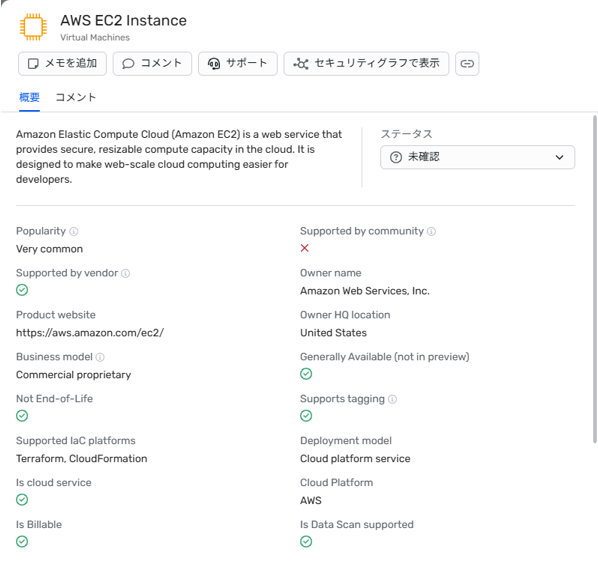Image resolution: width=598 pixels, height=577 pixels.
Task: Click the green check under Is cloud service
Action: [x=22, y=500]
